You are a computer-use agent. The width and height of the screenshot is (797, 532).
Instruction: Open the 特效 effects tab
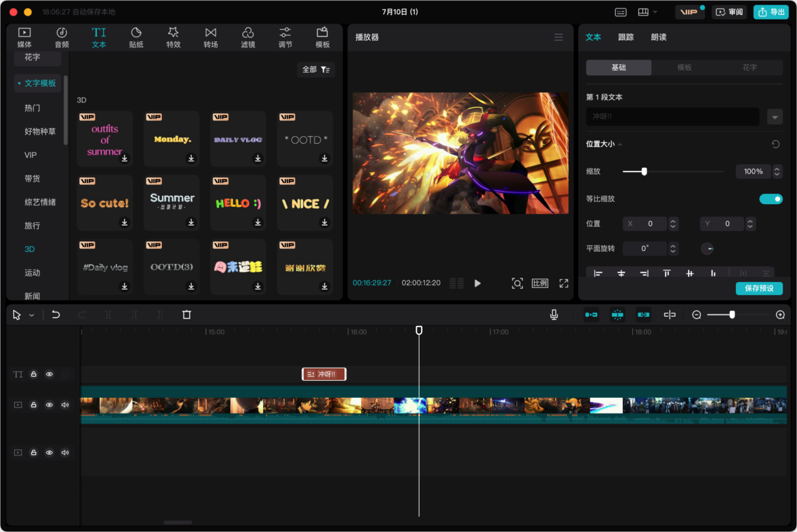coord(173,37)
